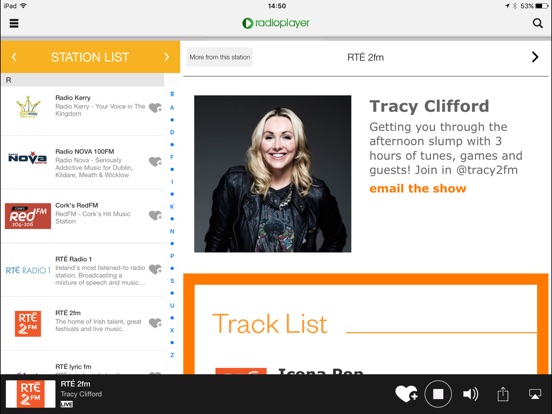Tap RTÉ 2fm title in player bar
Image resolution: width=552 pixels, height=414 pixels.
[75, 384]
